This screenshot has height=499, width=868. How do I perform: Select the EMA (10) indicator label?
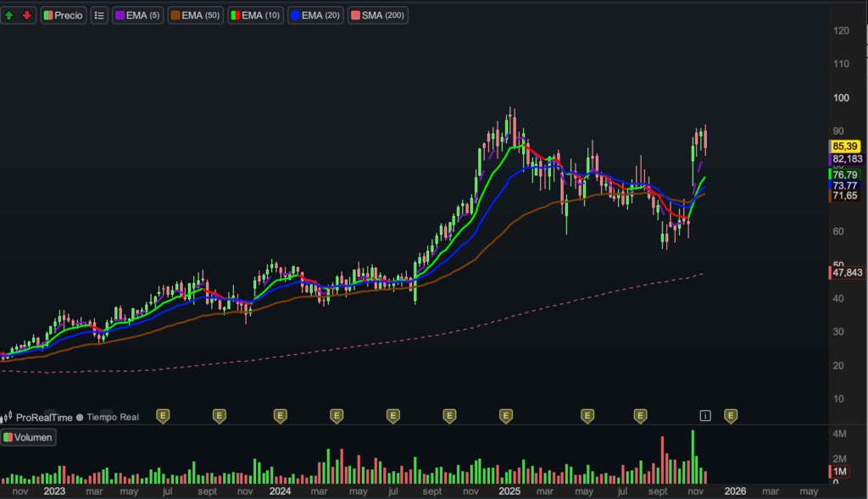click(254, 15)
